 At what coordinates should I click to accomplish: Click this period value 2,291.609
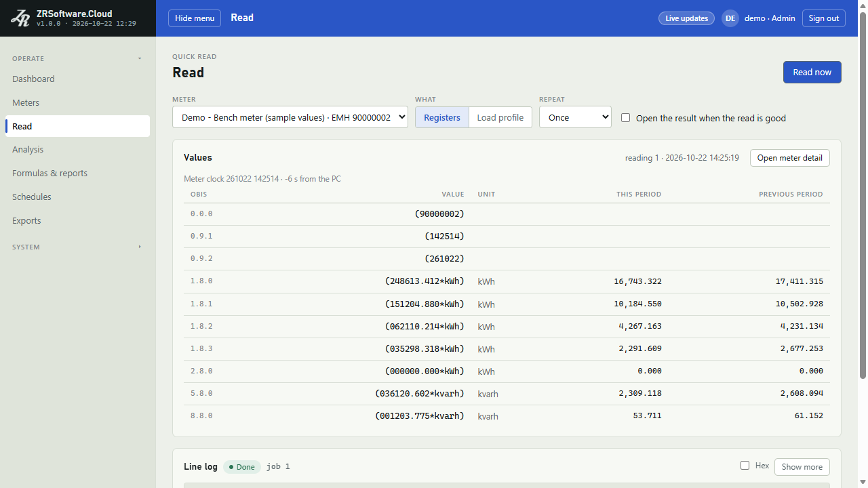coord(640,348)
